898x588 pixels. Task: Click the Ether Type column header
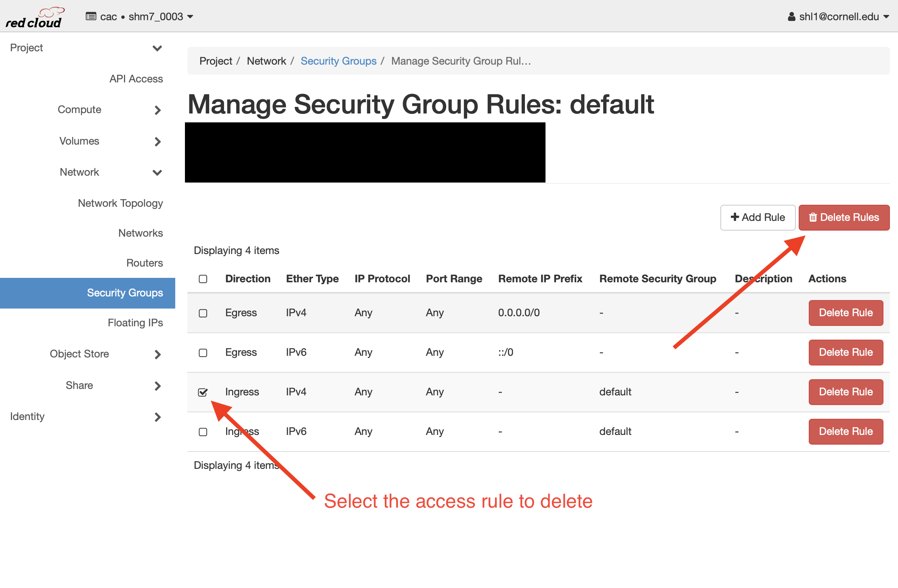click(x=312, y=279)
